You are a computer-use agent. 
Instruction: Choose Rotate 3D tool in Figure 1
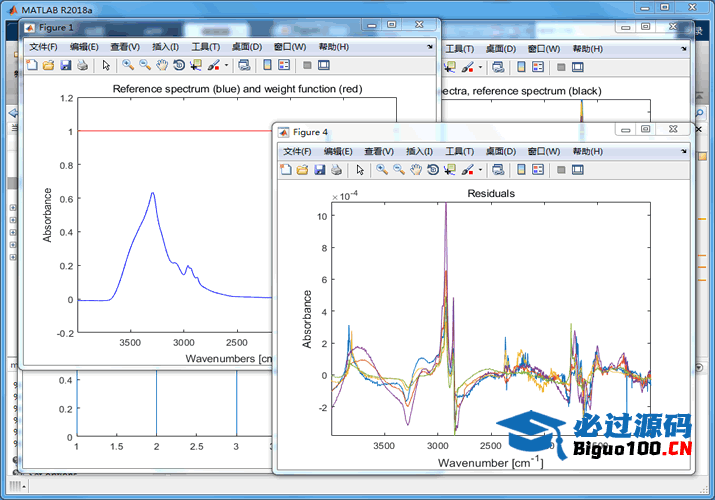point(179,65)
